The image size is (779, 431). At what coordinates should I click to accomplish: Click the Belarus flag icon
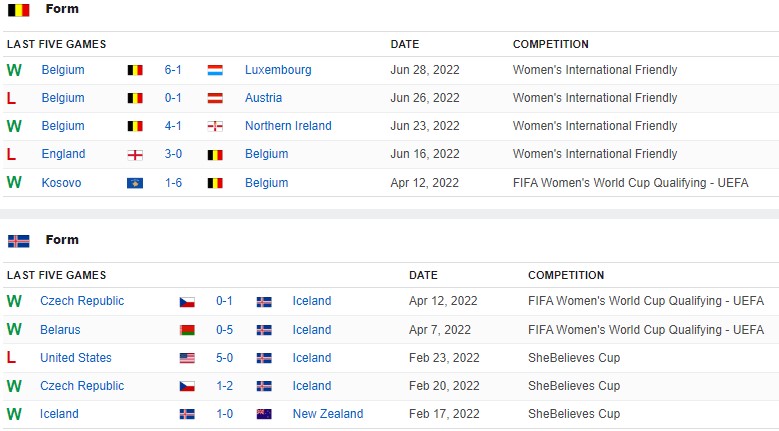pyautogui.click(x=186, y=330)
